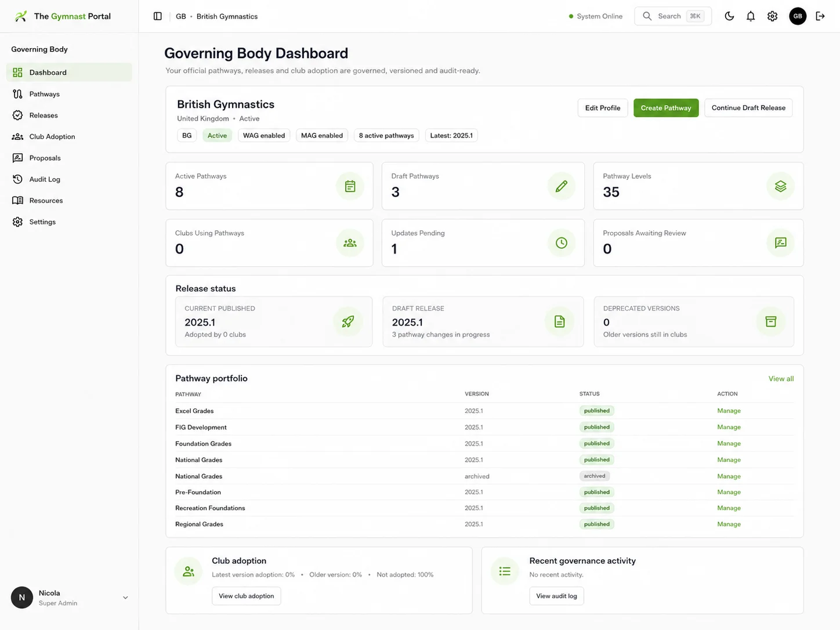Click the Resources book icon in sidebar
840x630 pixels.
[x=17, y=201]
